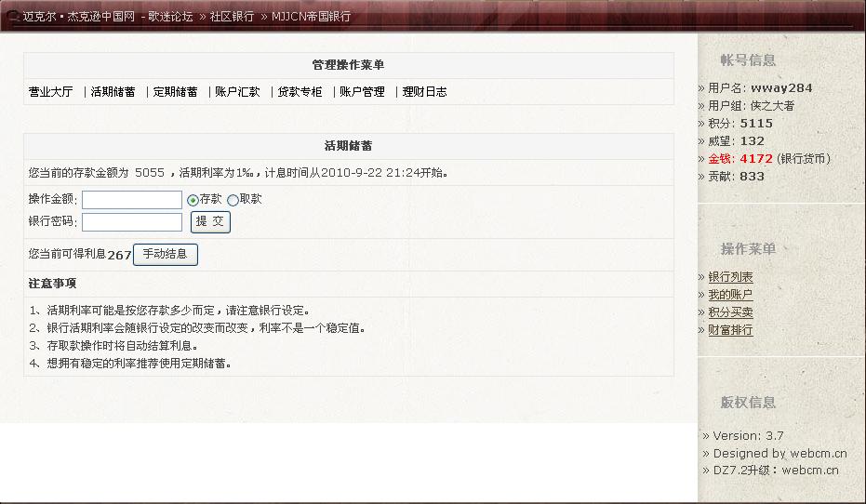The width and height of the screenshot is (866, 504).
Task: Open the 财富排行 sidebar link
Action: point(731,329)
